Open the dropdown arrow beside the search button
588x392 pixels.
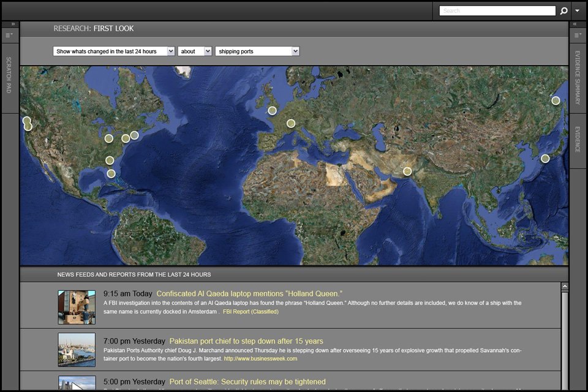[x=578, y=11]
